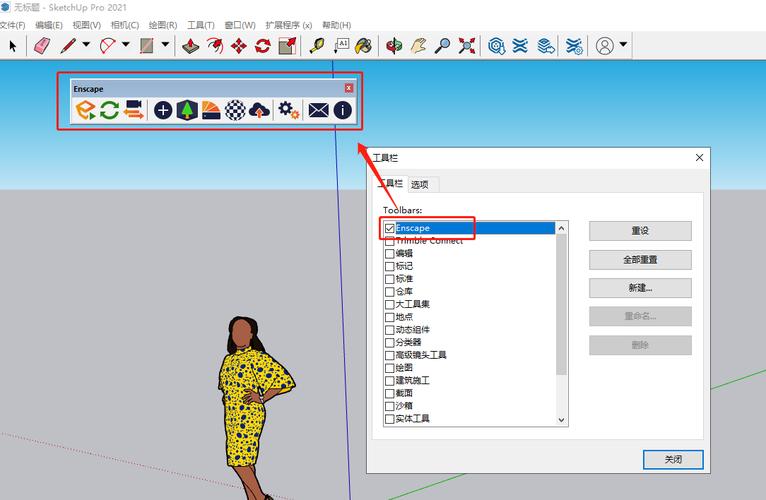The width and height of the screenshot is (766, 500).
Task: Select the Rotate tool
Action: pos(263,46)
